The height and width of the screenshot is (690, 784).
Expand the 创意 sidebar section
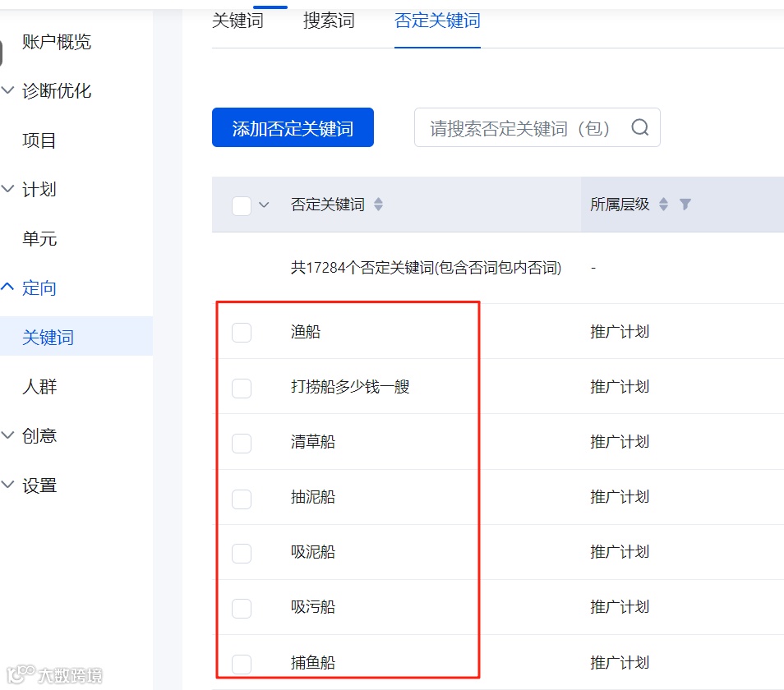tap(7, 435)
